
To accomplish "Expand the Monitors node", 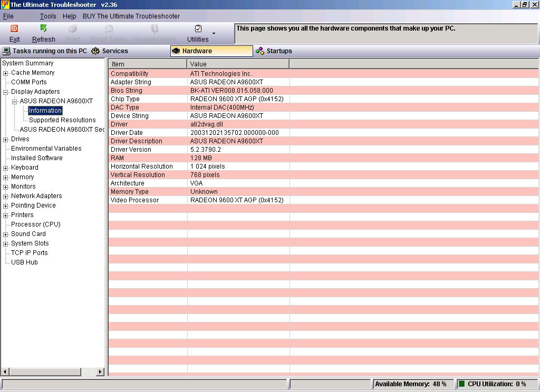I will pyautogui.click(x=5, y=187).
